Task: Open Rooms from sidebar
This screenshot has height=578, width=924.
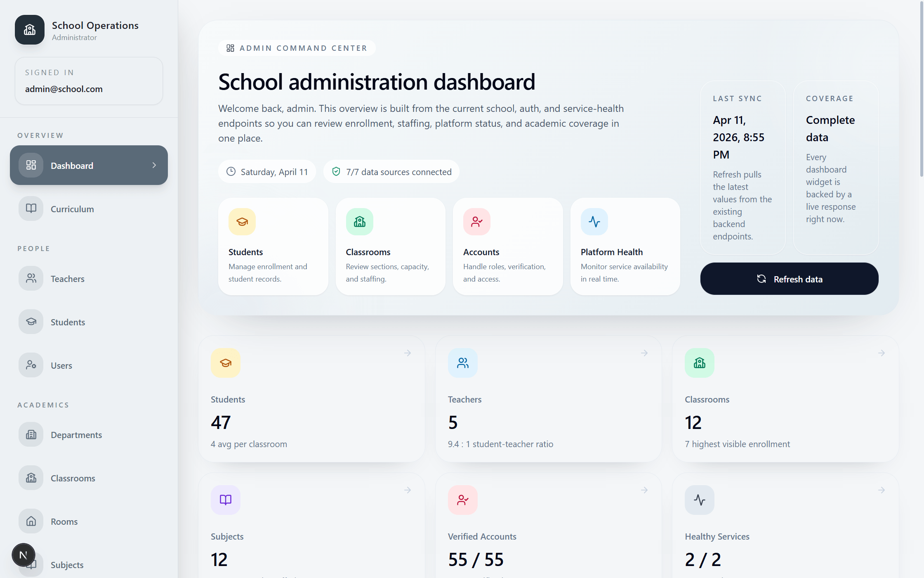Action: [x=89, y=521]
